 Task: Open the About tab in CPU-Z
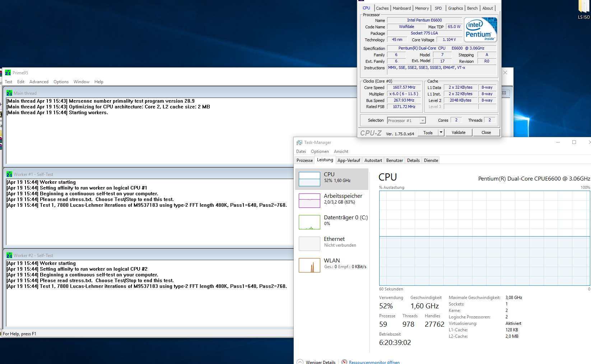tap(488, 8)
